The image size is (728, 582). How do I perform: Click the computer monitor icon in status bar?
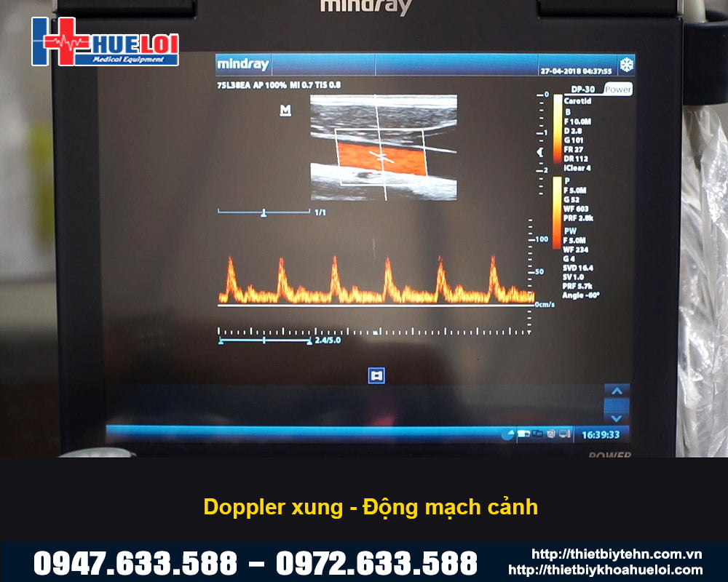click(x=563, y=434)
